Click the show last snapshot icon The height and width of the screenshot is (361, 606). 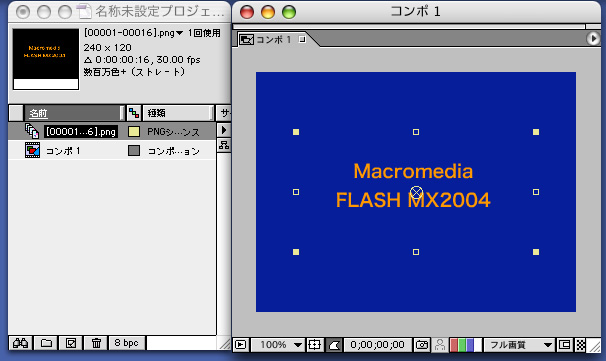[440, 345]
